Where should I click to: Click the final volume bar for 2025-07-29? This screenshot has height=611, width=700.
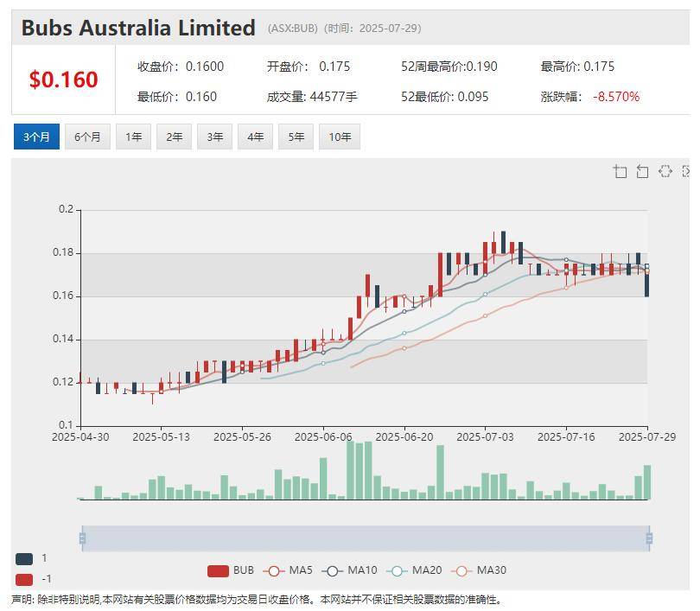[647, 482]
